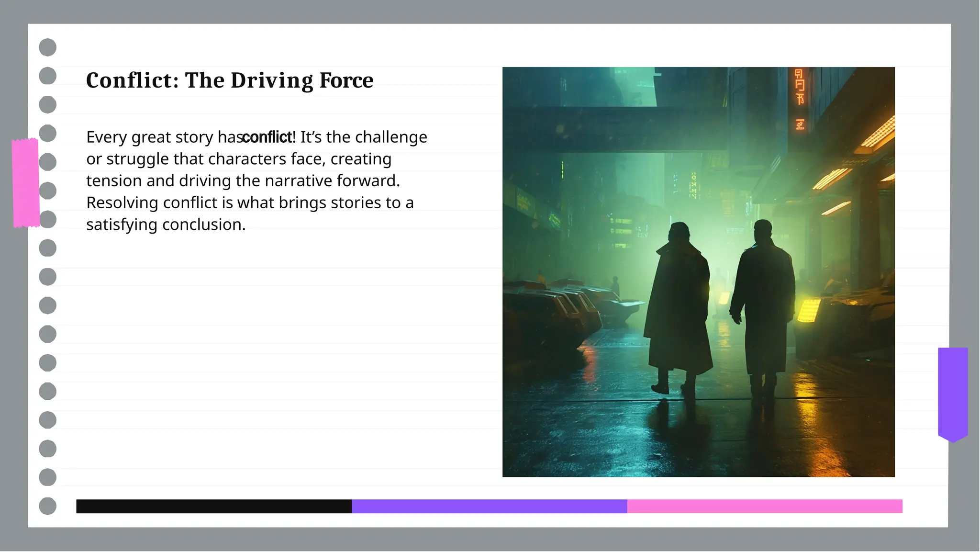The height and width of the screenshot is (552, 980).
Task: Click the pink tape sticker on the left edge
Action: (26, 182)
